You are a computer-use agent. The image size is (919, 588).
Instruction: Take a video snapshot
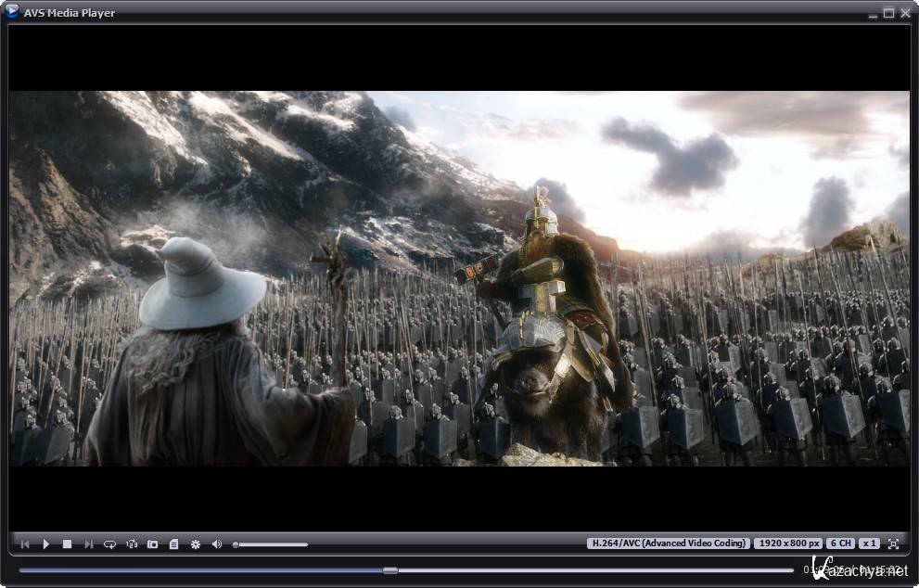[x=153, y=544]
